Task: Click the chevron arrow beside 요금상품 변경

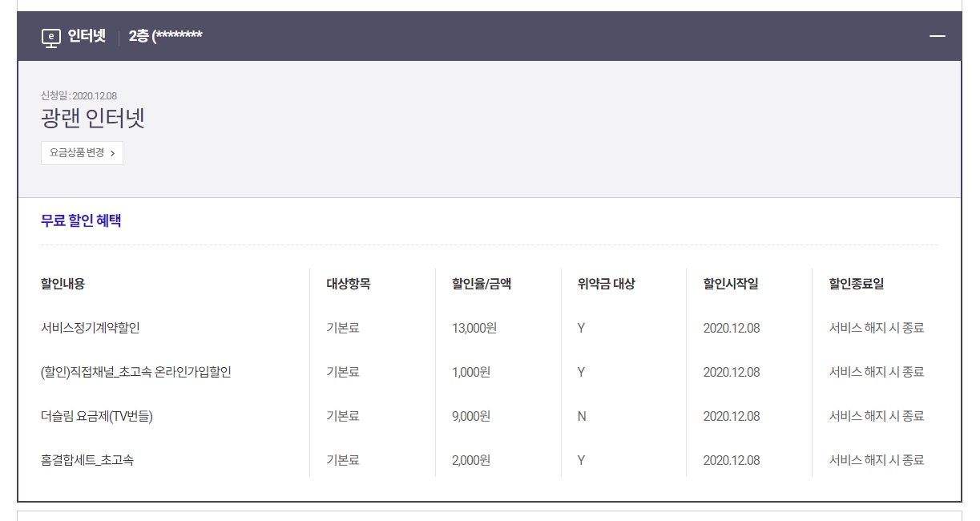Action: (113, 153)
